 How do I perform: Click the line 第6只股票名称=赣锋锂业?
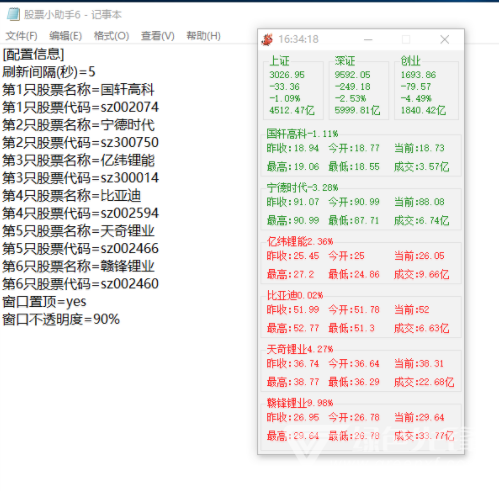(x=78, y=266)
